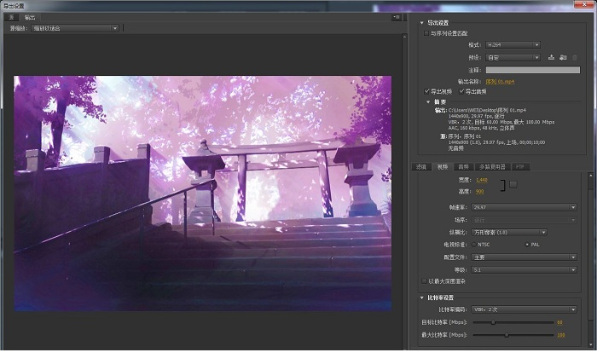Click the height value 900

(x=479, y=192)
